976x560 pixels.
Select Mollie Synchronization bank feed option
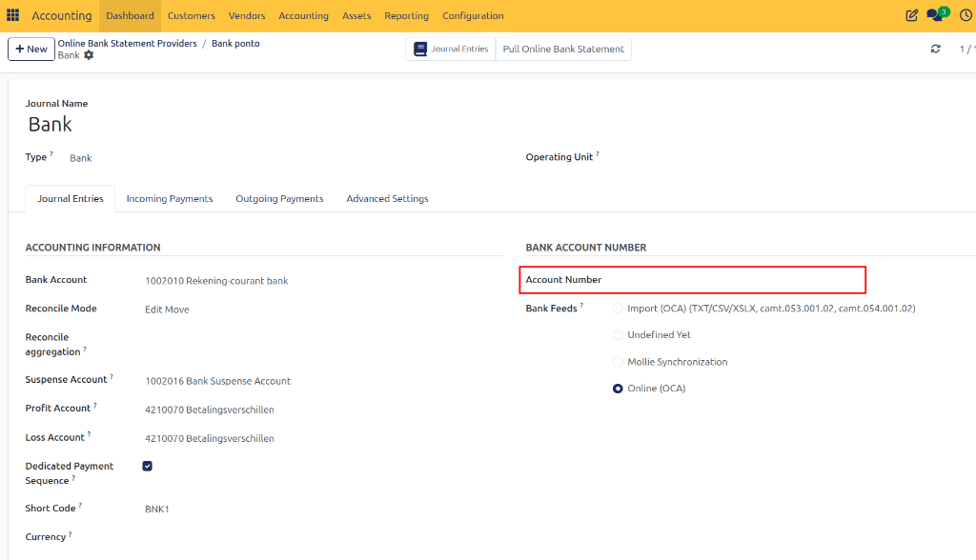coord(618,362)
